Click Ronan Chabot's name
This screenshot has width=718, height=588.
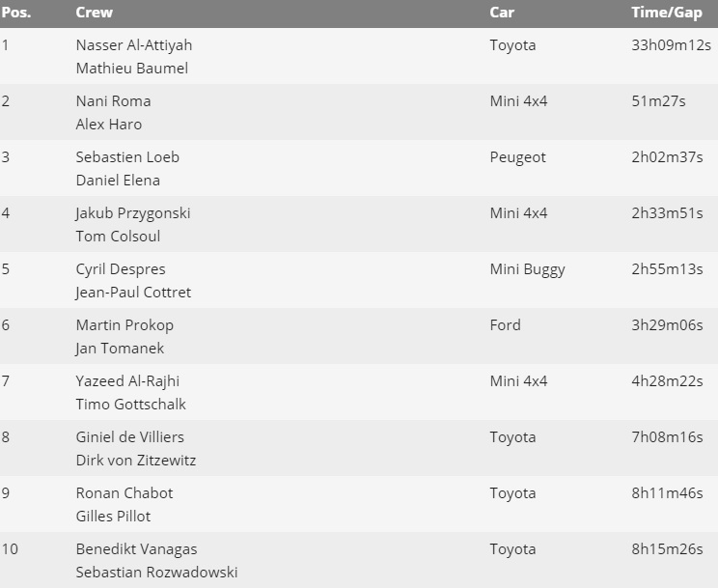[124, 493]
